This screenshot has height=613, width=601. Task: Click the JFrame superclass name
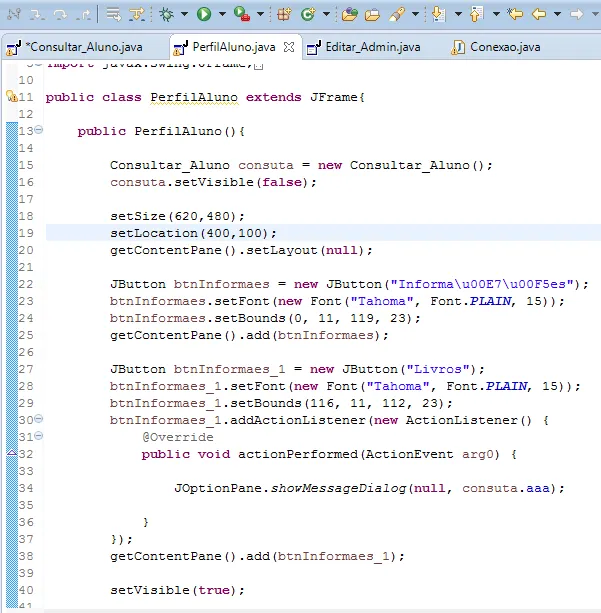coord(334,97)
